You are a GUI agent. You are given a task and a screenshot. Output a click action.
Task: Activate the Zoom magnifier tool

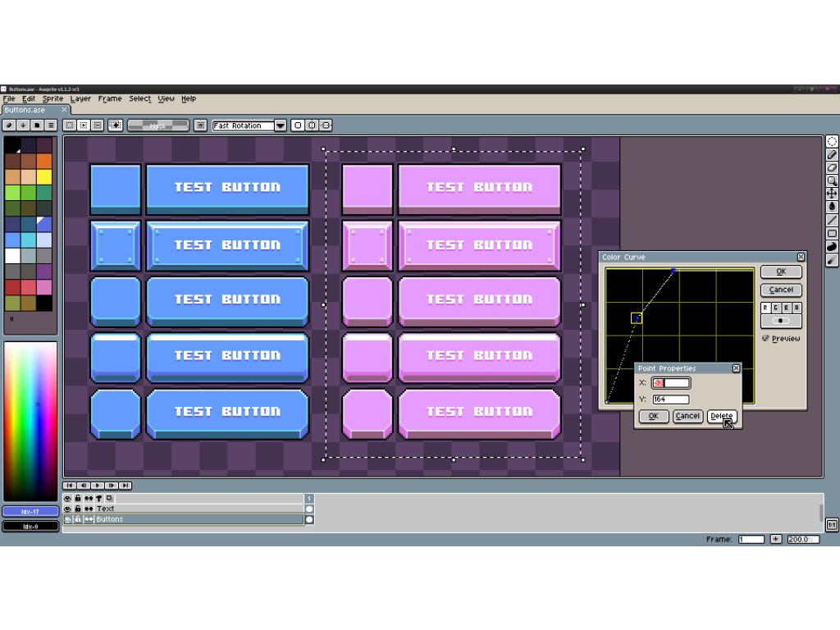(832, 180)
